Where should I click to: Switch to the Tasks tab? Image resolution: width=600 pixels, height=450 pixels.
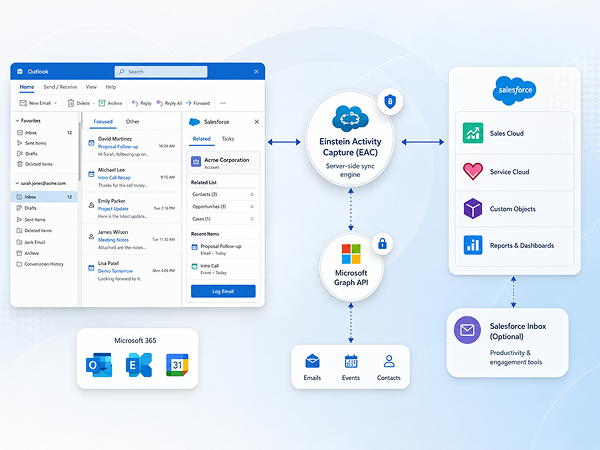point(228,139)
